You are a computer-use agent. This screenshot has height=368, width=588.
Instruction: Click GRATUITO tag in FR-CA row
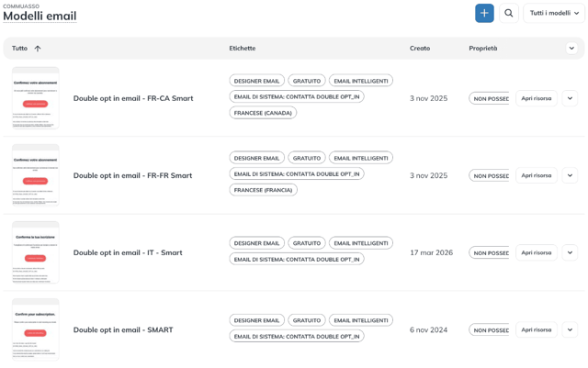click(307, 81)
